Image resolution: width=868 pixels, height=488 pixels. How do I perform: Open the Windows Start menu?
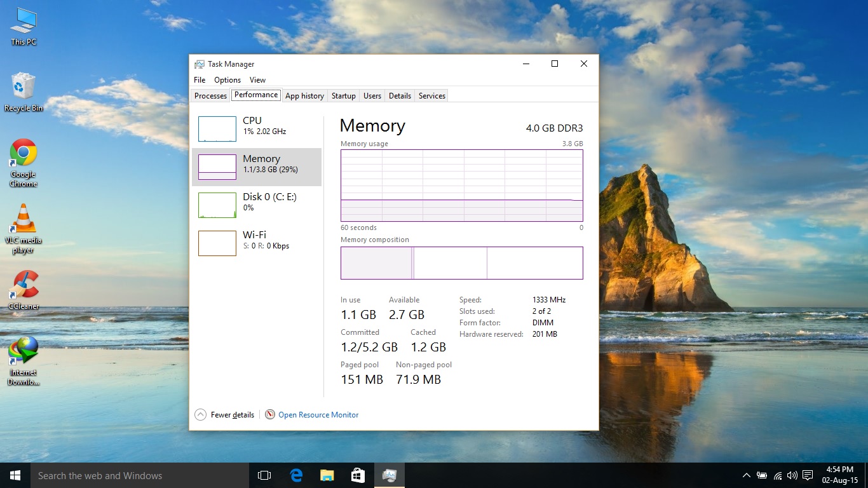point(15,475)
